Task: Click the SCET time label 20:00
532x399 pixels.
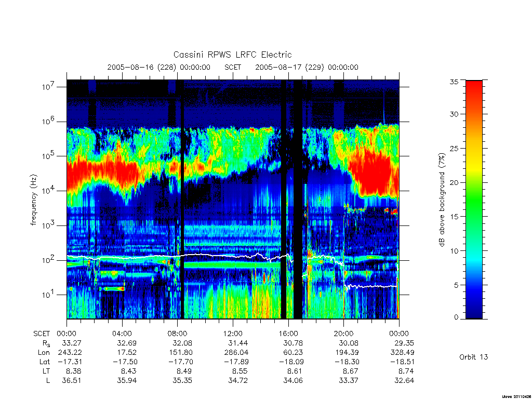Action: pyautogui.click(x=344, y=334)
